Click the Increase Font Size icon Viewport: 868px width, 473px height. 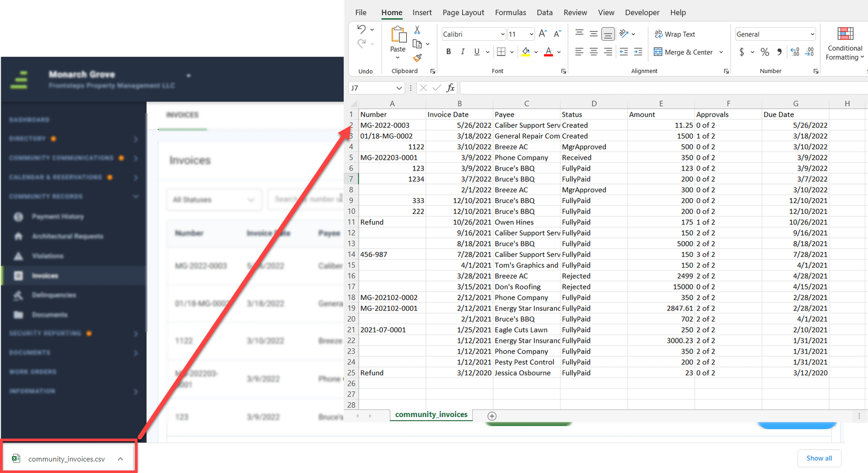coord(543,34)
